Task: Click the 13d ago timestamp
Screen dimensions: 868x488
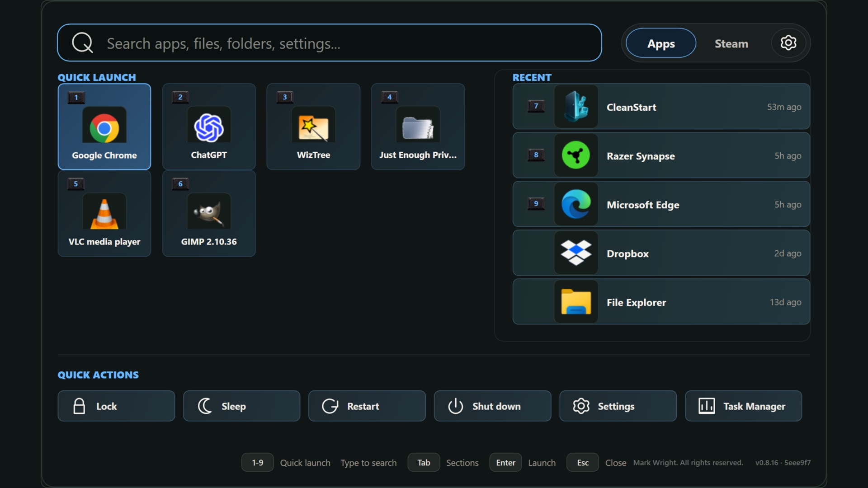Action: tap(785, 302)
